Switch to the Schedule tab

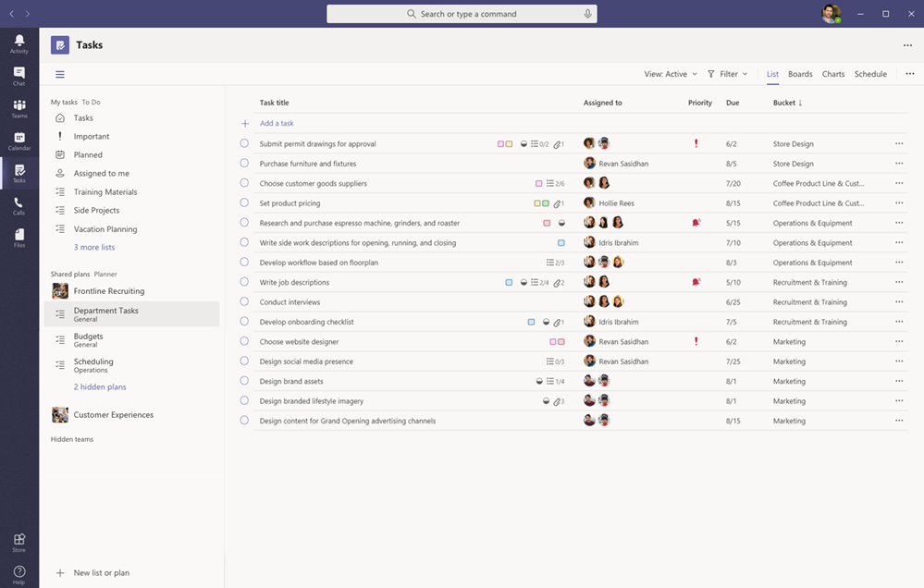(869, 74)
